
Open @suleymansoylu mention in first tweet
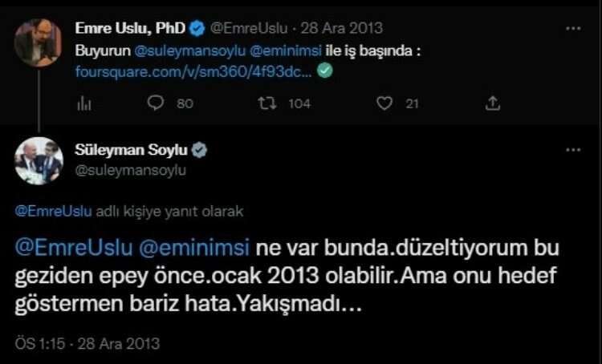click(189, 51)
